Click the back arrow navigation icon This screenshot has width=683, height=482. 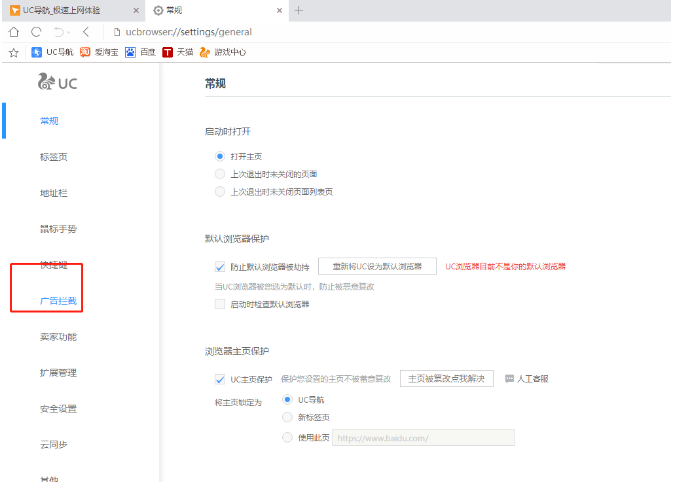click(x=86, y=31)
